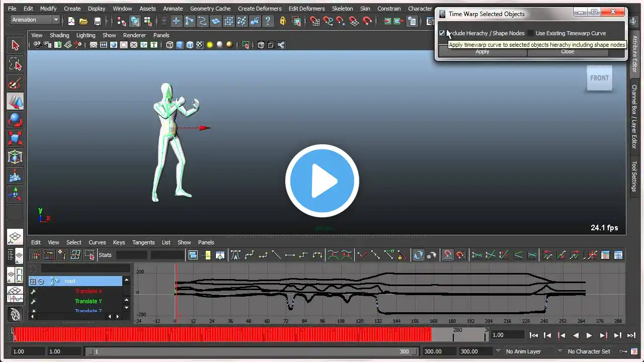
Task: Toggle the auto keyframe key icon
Action: point(623,351)
